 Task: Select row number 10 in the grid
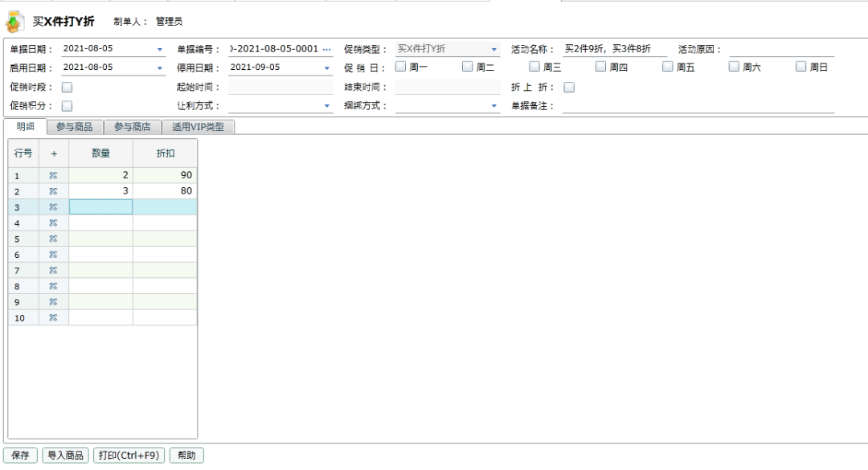click(23, 318)
